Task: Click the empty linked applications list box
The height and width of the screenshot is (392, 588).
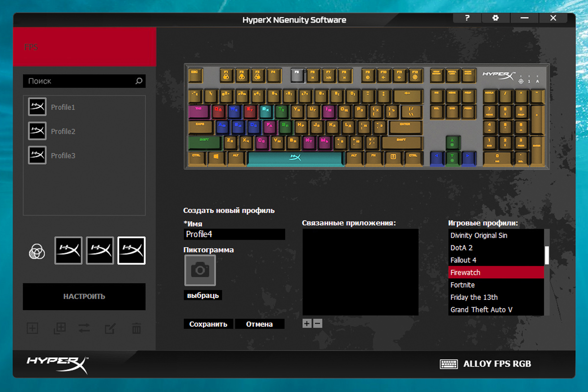Action: pos(361,272)
